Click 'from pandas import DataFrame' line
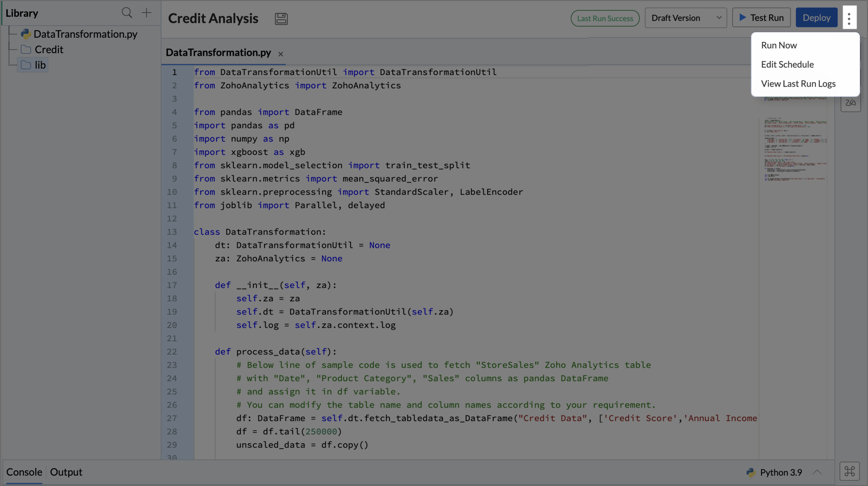868x486 pixels. 268,112
